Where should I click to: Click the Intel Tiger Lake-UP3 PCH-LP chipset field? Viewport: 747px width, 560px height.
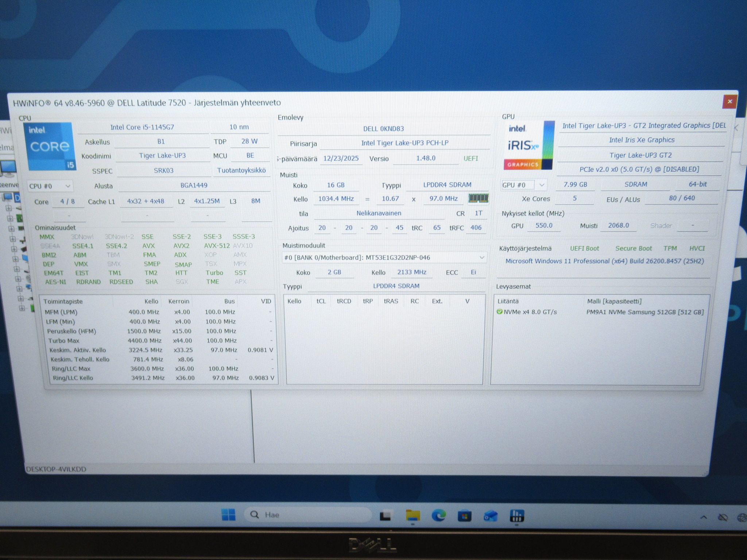pos(405,143)
